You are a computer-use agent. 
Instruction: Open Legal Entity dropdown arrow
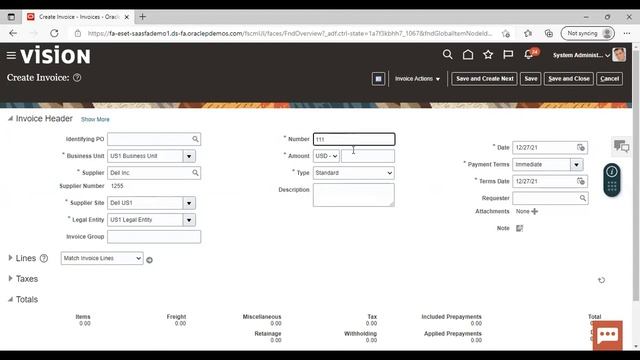[x=189, y=220]
